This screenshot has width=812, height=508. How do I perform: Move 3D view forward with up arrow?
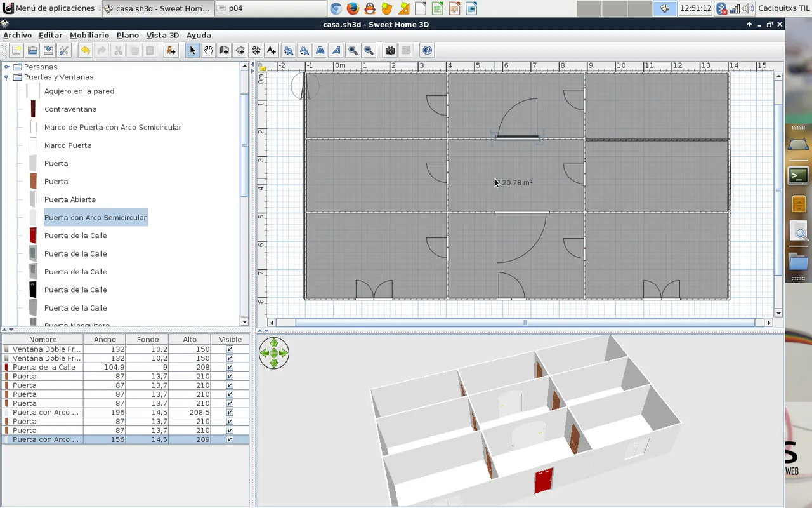[x=274, y=344]
